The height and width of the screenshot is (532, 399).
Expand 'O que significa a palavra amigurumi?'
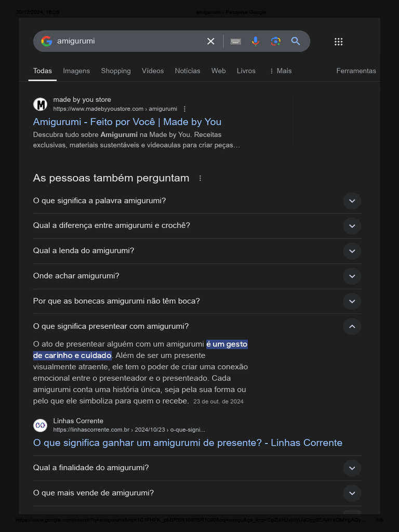pos(352,201)
